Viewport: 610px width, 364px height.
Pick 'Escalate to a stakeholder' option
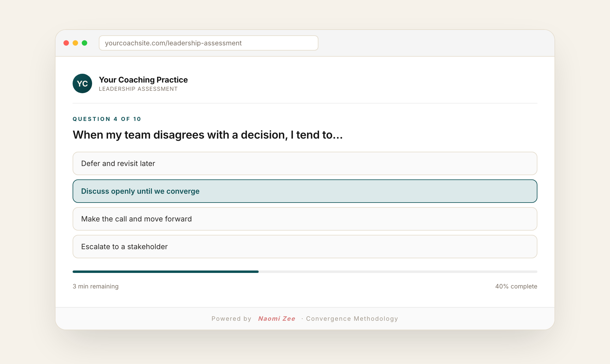[305, 247]
